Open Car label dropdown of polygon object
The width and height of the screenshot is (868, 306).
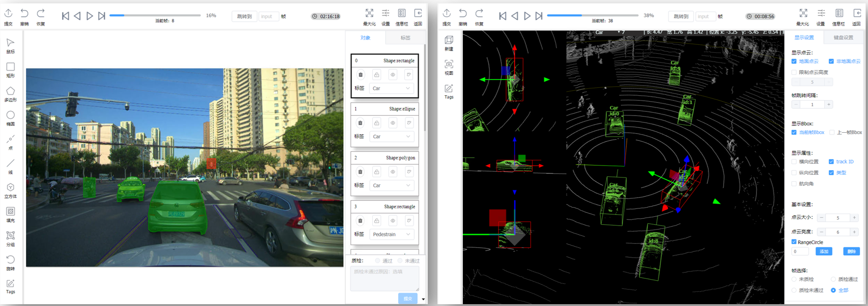392,185
